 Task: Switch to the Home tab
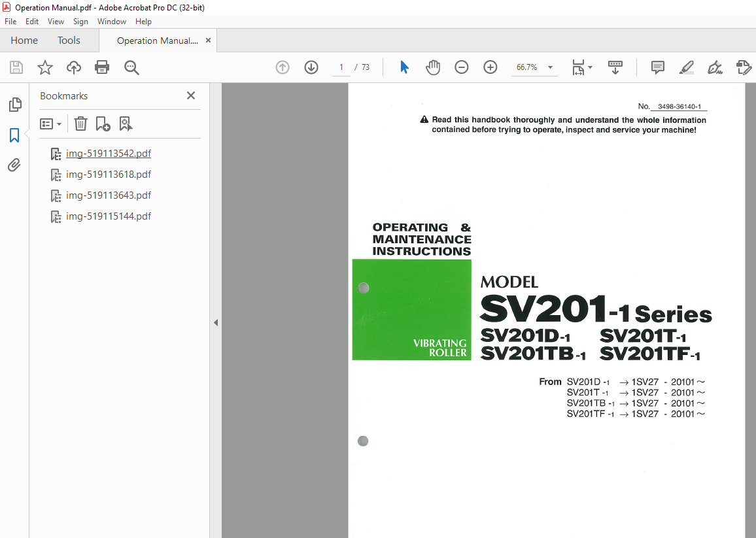[x=24, y=41]
